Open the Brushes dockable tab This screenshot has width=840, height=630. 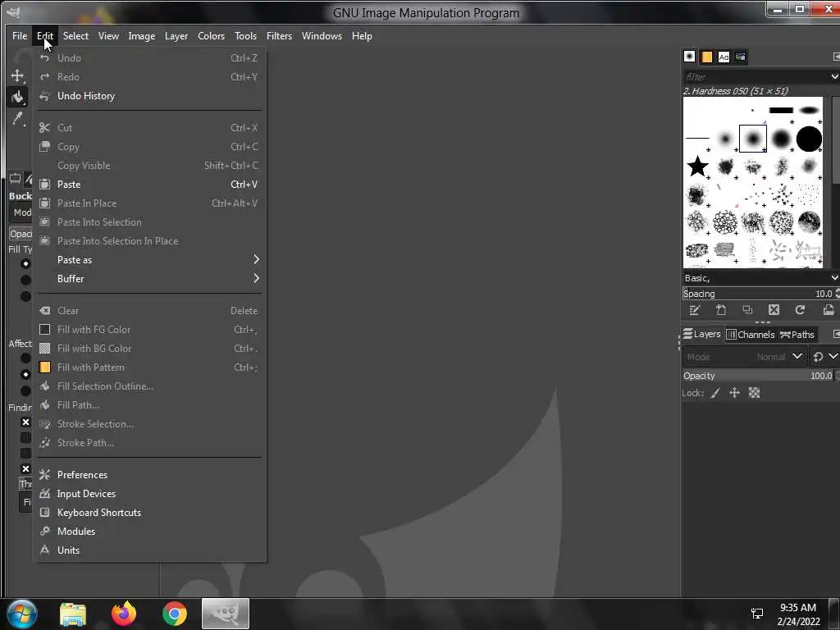pos(689,57)
